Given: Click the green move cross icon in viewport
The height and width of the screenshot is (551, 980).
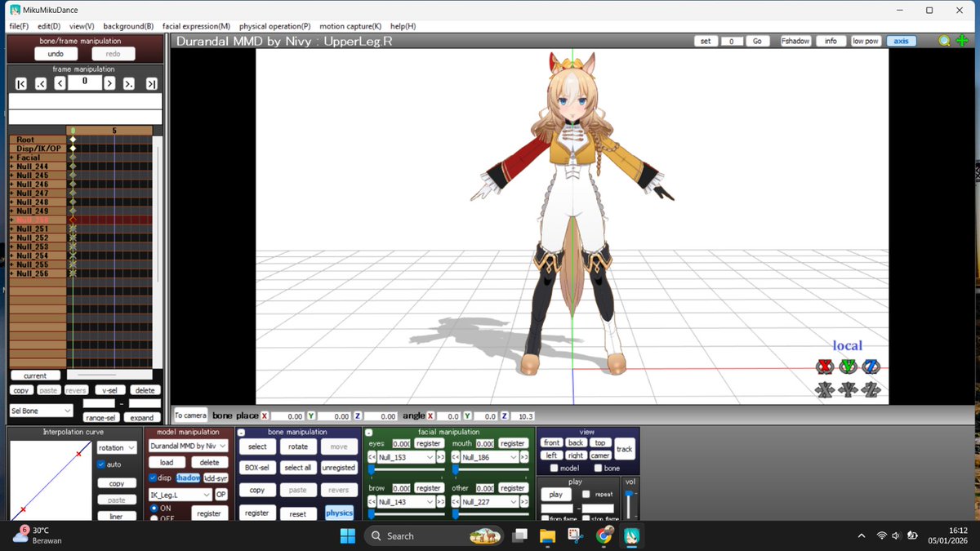Looking at the screenshot, I should pyautogui.click(x=961, y=41).
